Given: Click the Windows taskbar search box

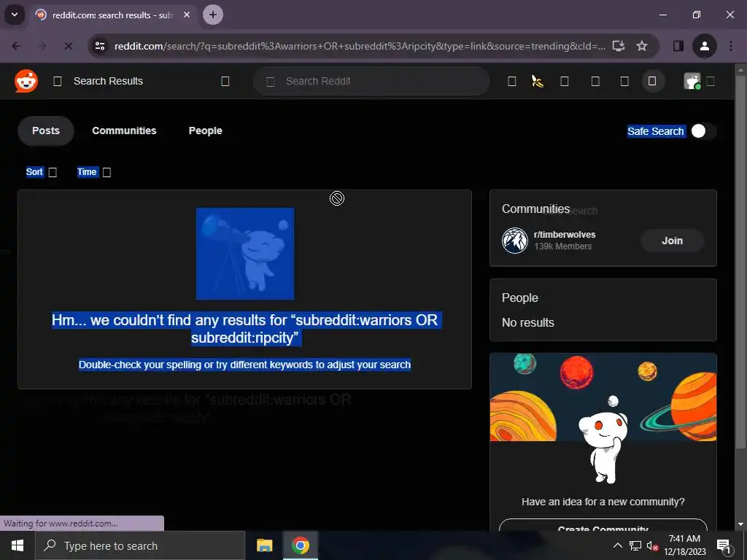Looking at the screenshot, I should 140,545.
